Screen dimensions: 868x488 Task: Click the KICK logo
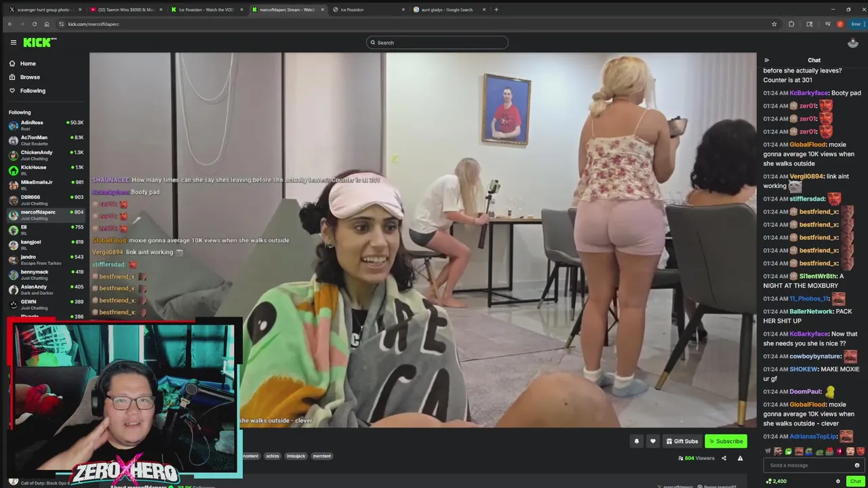39,42
